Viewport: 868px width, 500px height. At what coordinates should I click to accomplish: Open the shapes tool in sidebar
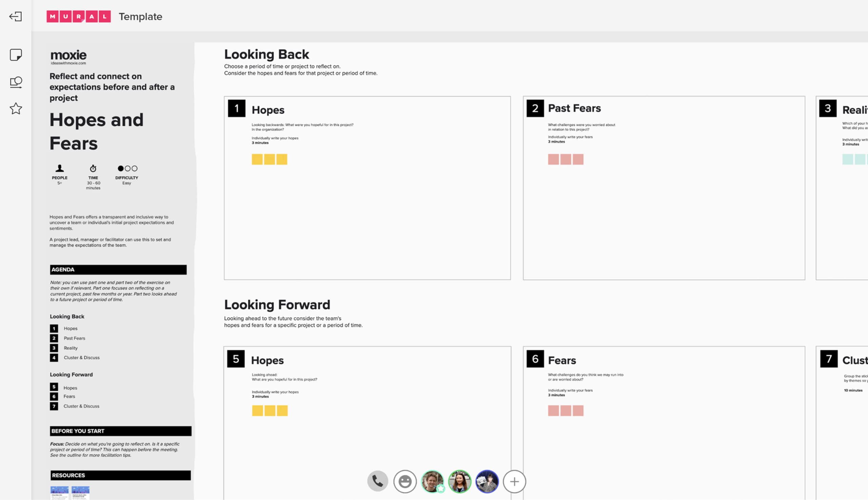(16, 82)
